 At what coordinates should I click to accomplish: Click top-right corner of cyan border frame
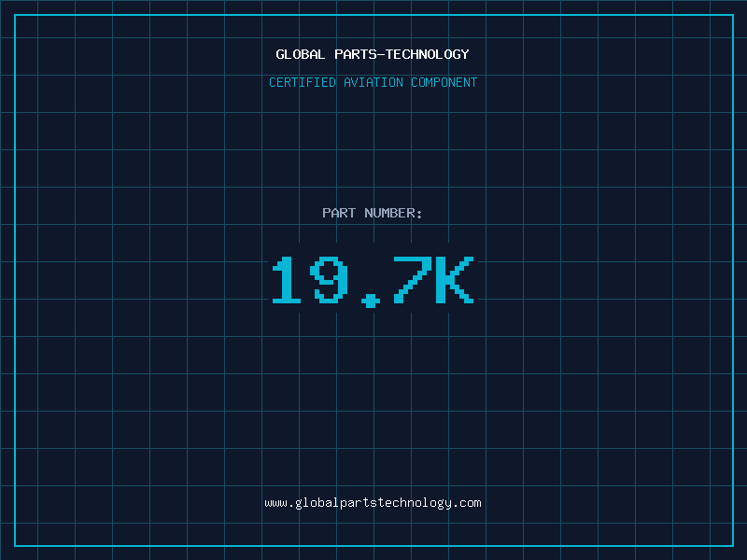(x=733, y=14)
